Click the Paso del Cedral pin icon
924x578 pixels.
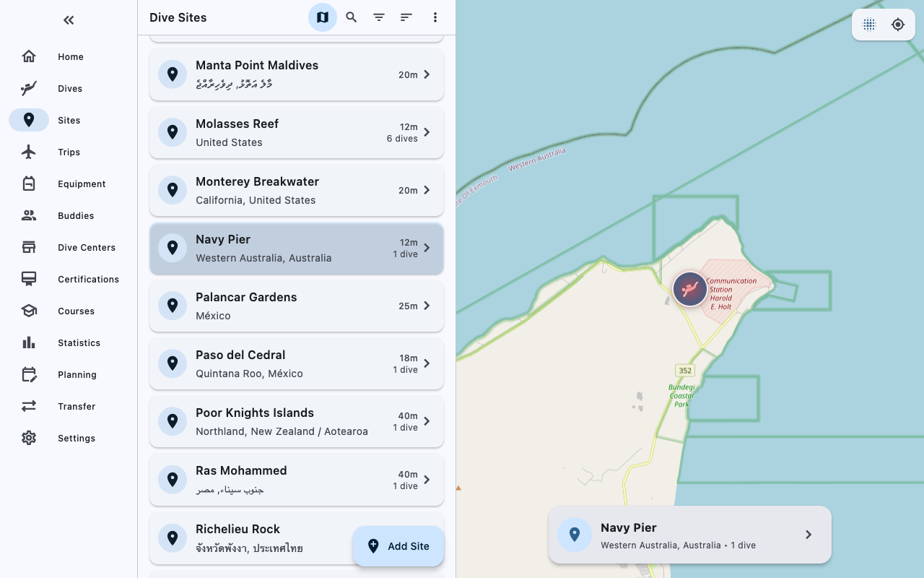click(x=173, y=363)
